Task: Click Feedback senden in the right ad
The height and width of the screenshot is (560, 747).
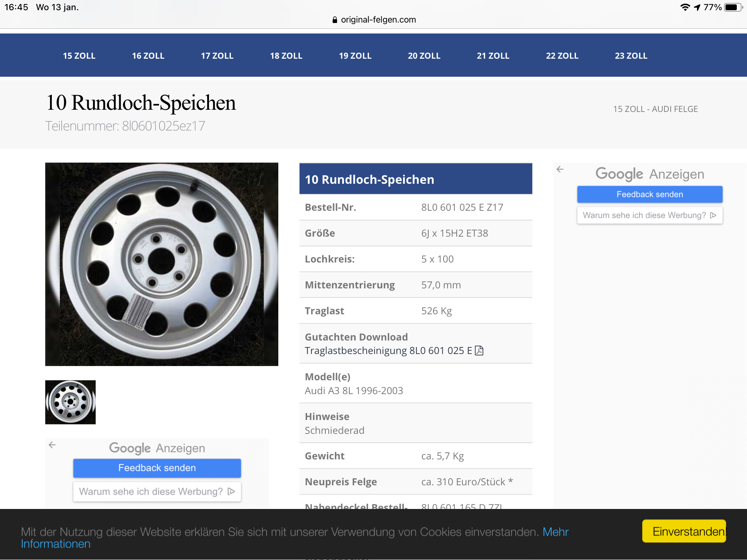Action: coord(650,194)
